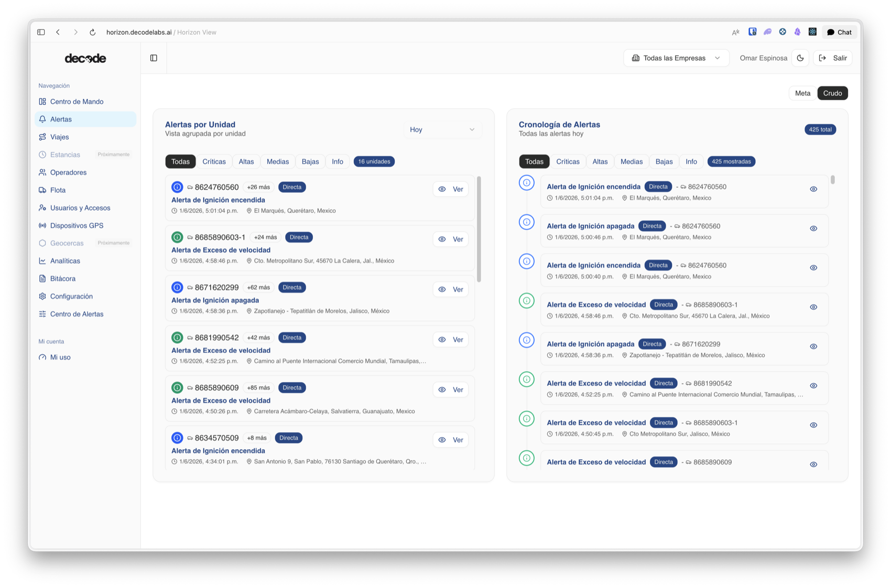
Task: Click Alertas por Unidad list scrollbar
Action: [x=479, y=229]
